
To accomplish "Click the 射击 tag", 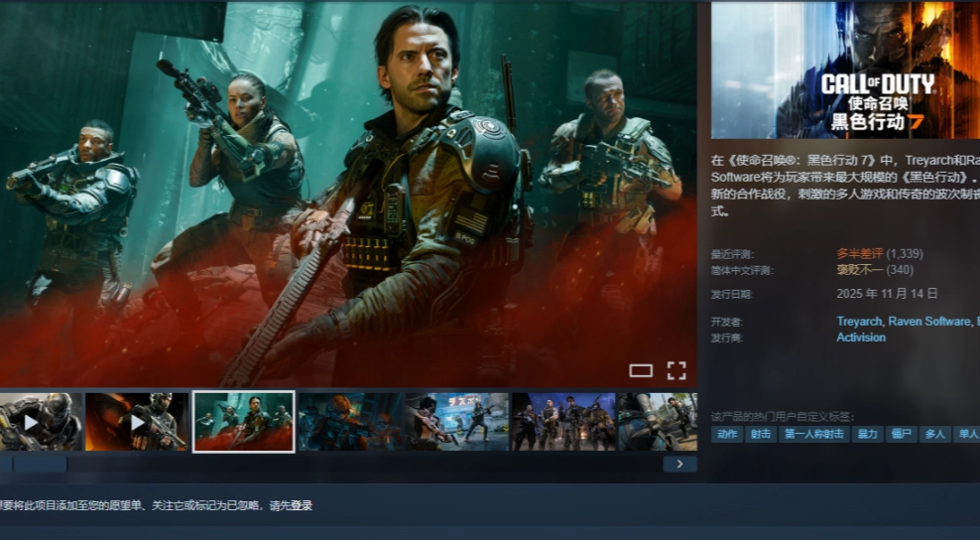I will [761, 434].
